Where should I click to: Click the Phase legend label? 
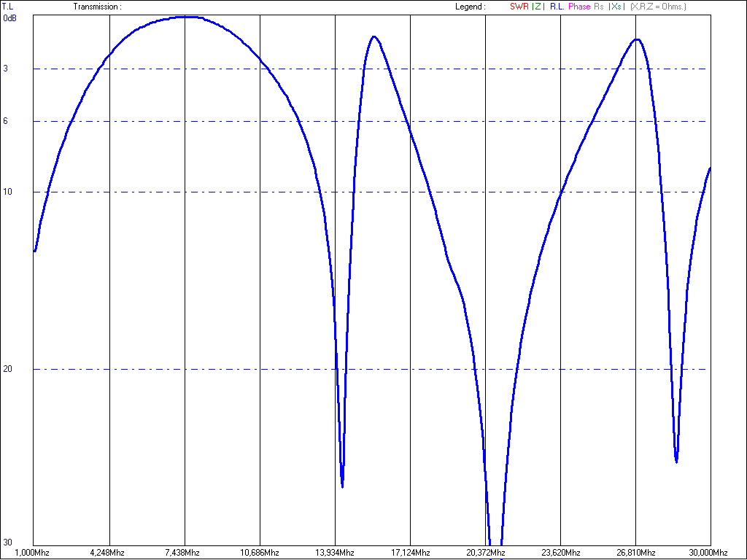click(579, 7)
